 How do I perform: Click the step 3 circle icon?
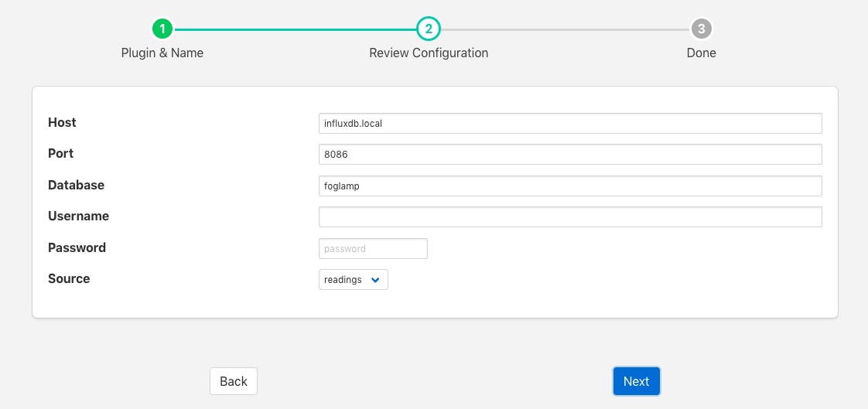pyautogui.click(x=701, y=29)
